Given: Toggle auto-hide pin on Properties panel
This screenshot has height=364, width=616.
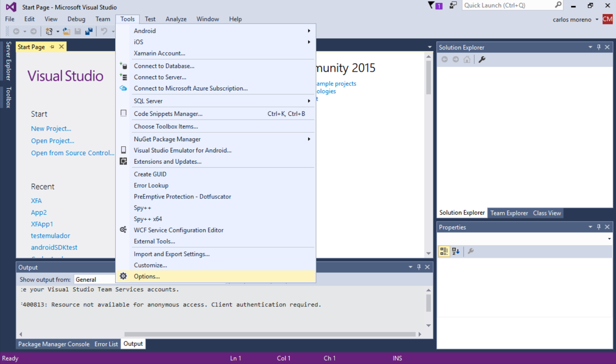Looking at the screenshot, I should (x=599, y=227).
